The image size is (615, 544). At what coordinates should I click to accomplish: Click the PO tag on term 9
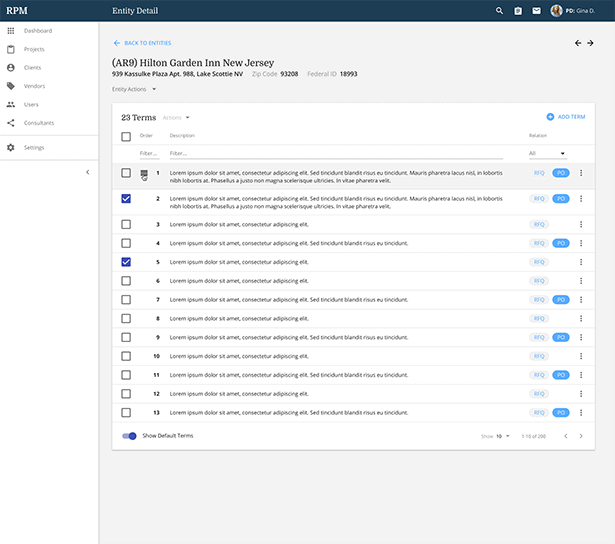[561, 337]
